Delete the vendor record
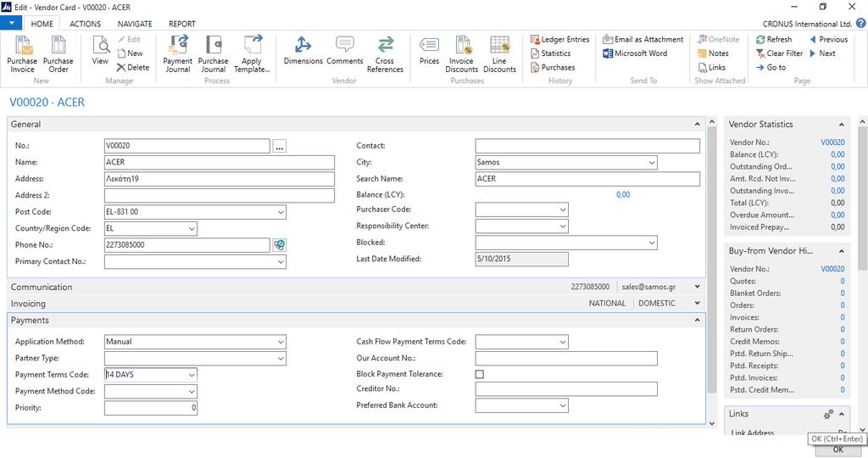The image size is (868, 458). pos(133,67)
